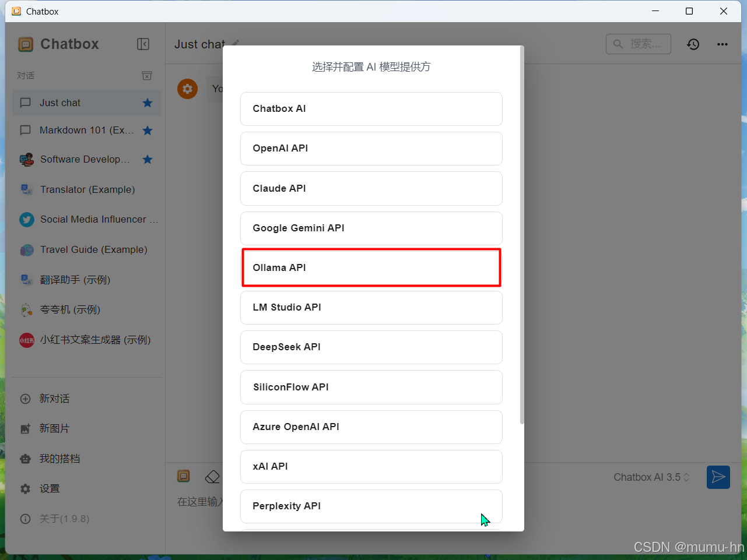Click the 夸夸机 (示例) icon
The image size is (747, 560).
pyautogui.click(x=27, y=310)
